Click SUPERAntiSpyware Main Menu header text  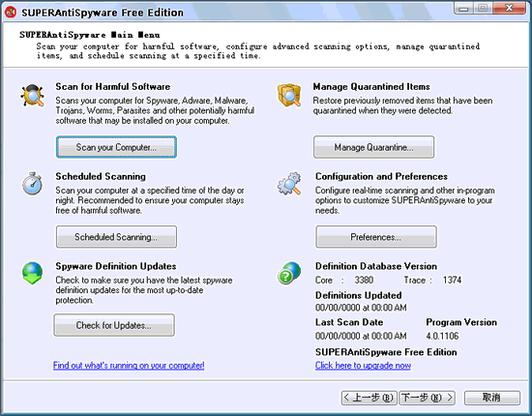[90, 35]
